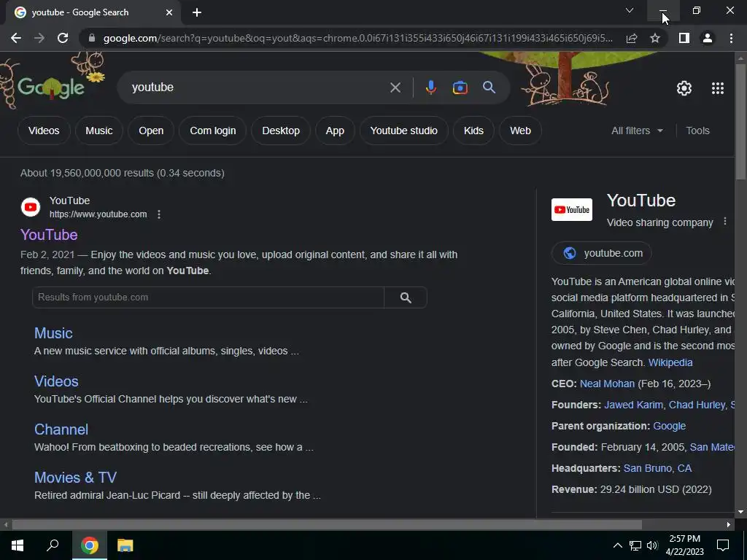Screen dimensions: 747x560
Task: Expand the All filters dropdown
Action: click(637, 131)
